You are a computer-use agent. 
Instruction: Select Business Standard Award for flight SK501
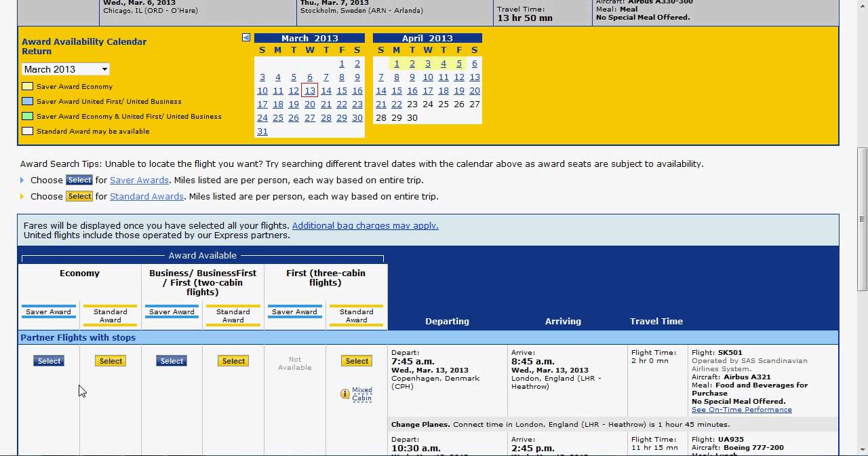tap(233, 361)
